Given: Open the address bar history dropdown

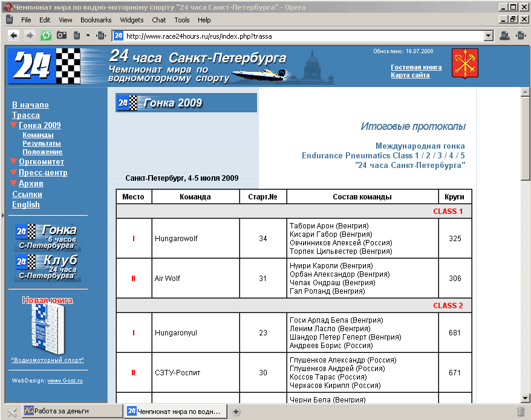Looking at the screenshot, I should coord(488,36).
